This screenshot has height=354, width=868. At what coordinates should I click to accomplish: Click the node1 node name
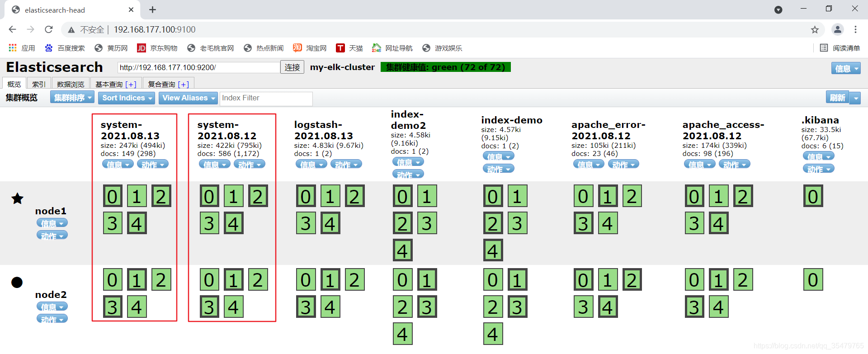51,211
